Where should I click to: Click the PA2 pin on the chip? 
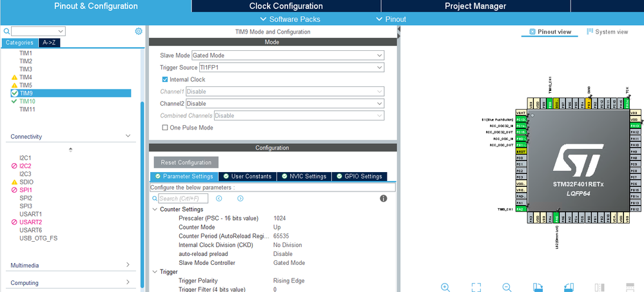click(x=521, y=209)
